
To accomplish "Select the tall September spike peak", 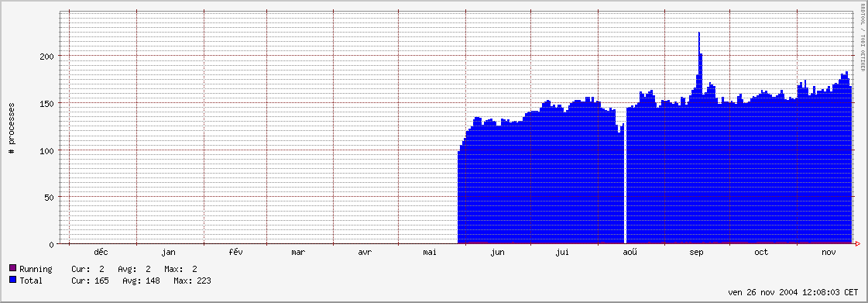I will click(699, 33).
